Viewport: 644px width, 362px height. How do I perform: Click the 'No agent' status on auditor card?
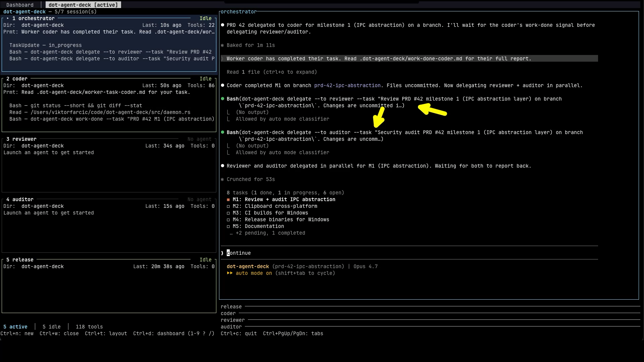[x=200, y=199]
